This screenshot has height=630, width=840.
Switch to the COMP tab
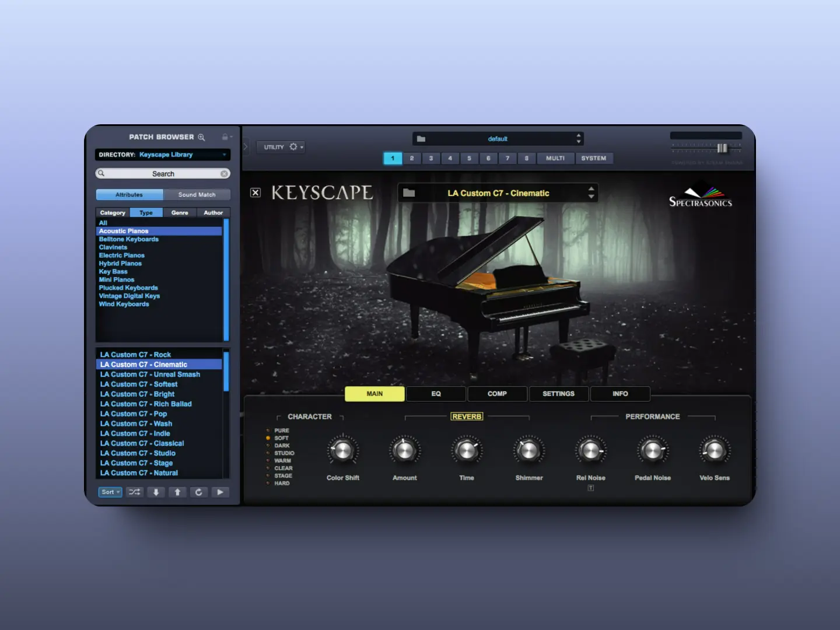pyautogui.click(x=497, y=394)
